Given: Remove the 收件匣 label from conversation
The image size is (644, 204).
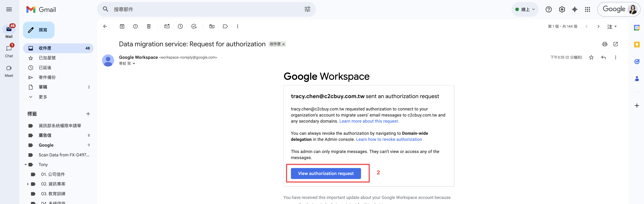Looking at the screenshot, I should [x=284, y=44].
